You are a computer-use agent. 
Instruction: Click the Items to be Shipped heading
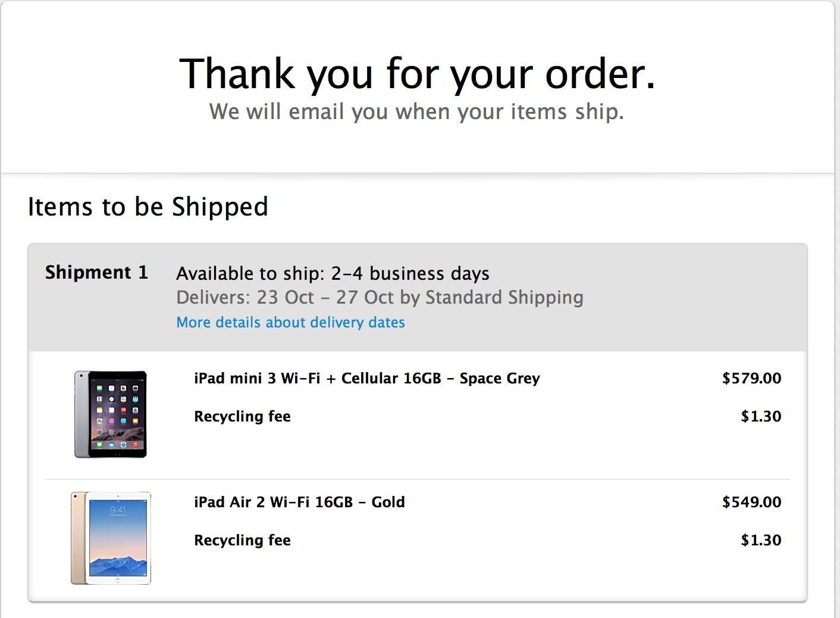[x=148, y=207]
